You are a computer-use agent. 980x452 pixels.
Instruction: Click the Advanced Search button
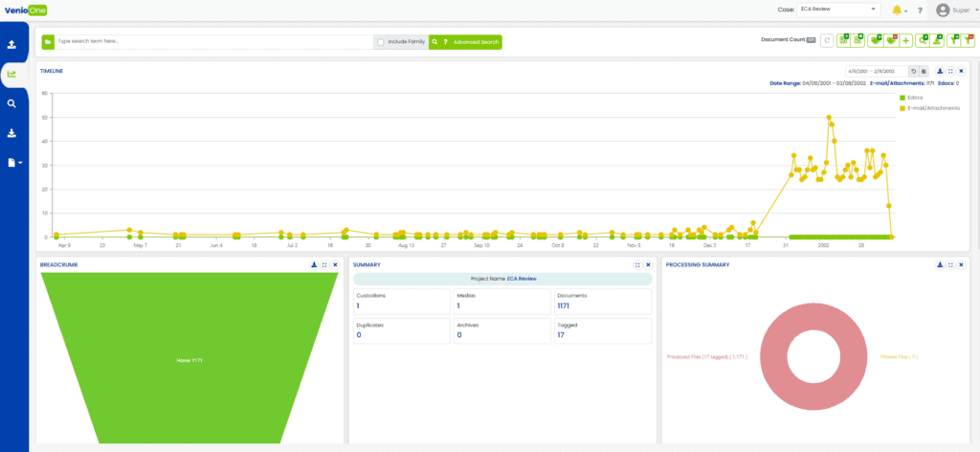click(476, 42)
